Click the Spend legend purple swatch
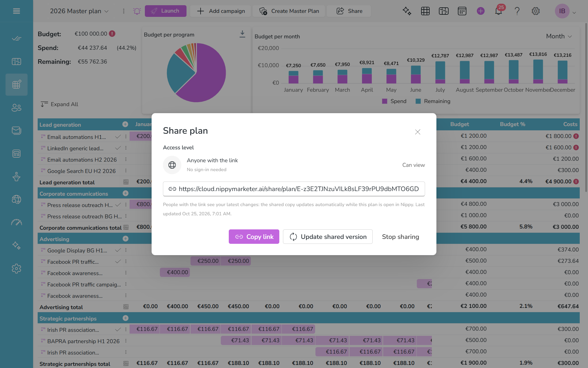588x368 pixels. coord(385,101)
